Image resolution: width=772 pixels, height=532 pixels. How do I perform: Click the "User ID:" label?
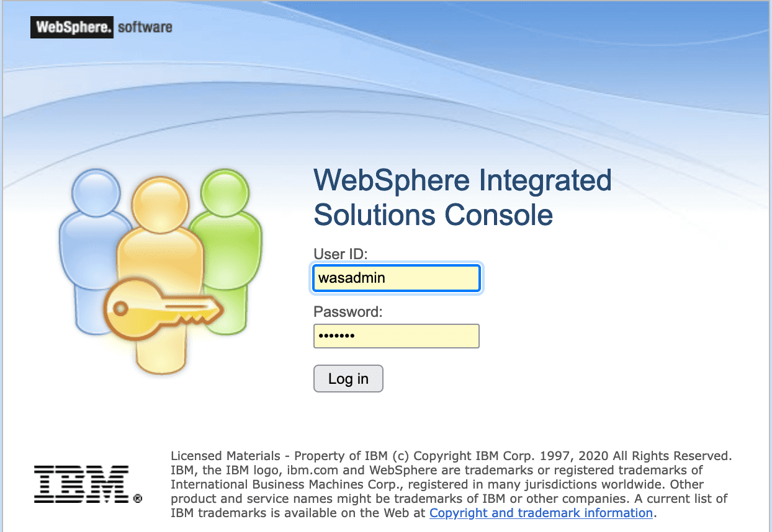pos(341,254)
